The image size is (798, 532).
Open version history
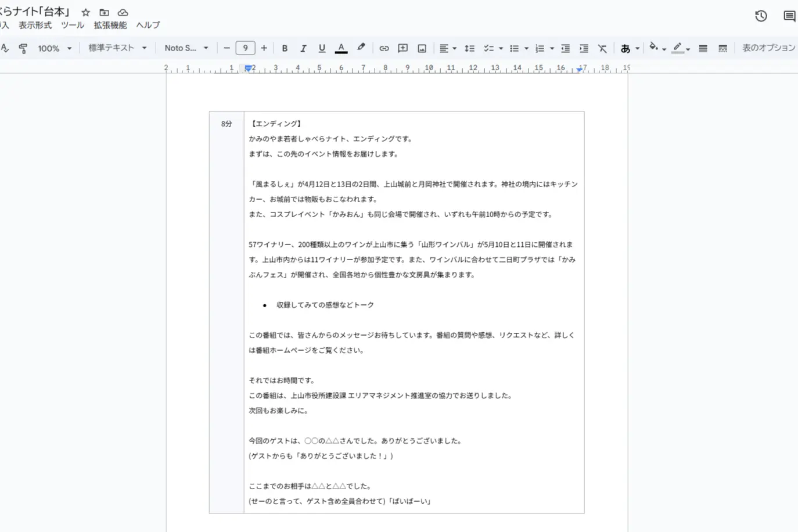tap(761, 16)
